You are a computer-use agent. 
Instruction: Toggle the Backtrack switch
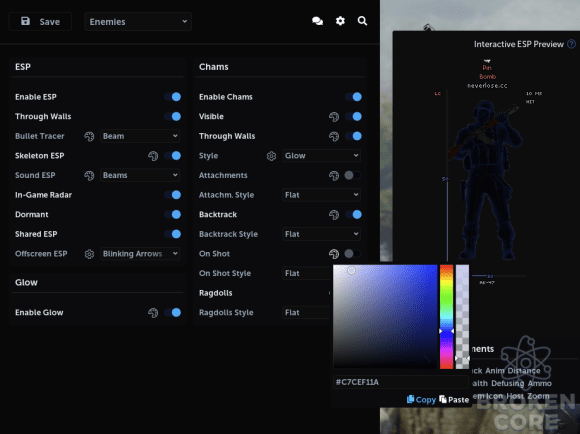tap(353, 215)
